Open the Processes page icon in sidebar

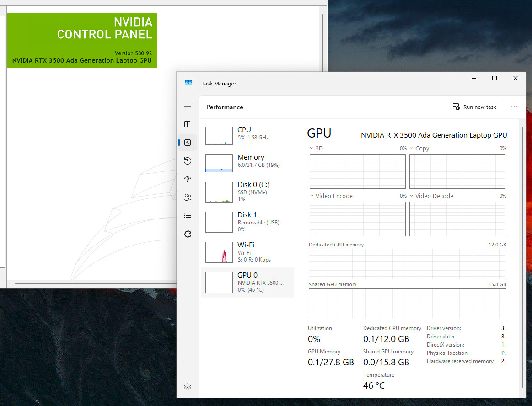coord(187,124)
